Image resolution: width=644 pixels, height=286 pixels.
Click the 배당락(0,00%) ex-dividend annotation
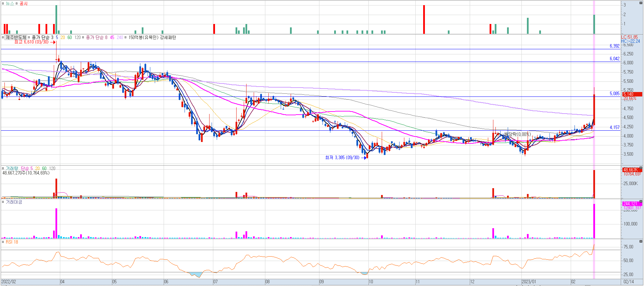(x=517, y=134)
